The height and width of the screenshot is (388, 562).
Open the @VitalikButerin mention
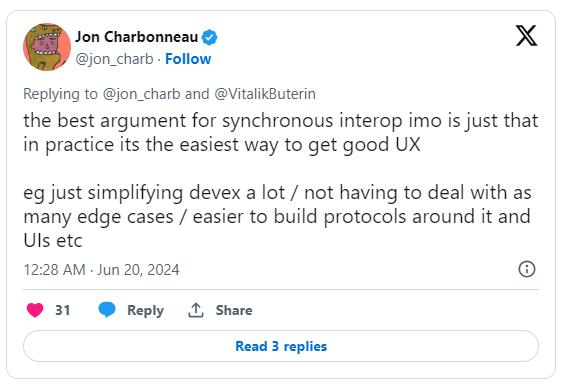click(x=265, y=94)
